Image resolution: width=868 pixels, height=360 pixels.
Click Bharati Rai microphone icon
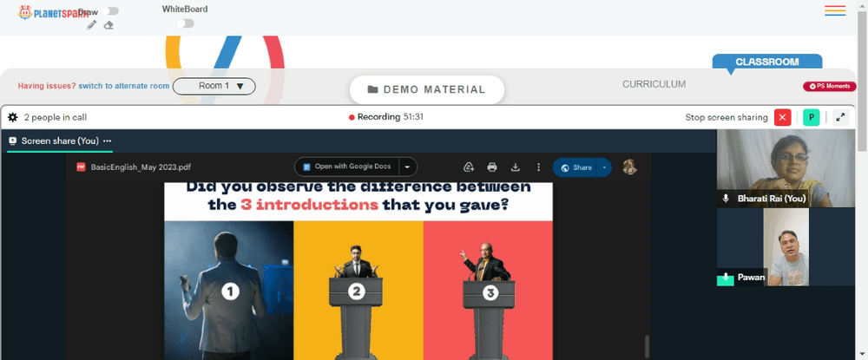click(726, 199)
